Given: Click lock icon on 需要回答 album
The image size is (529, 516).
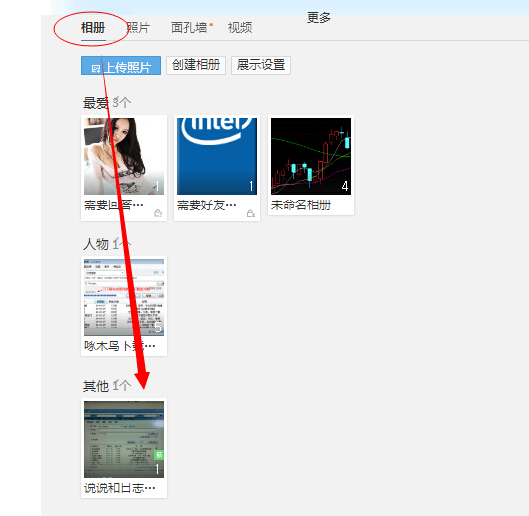Looking at the screenshot, I should click(158, 213).
